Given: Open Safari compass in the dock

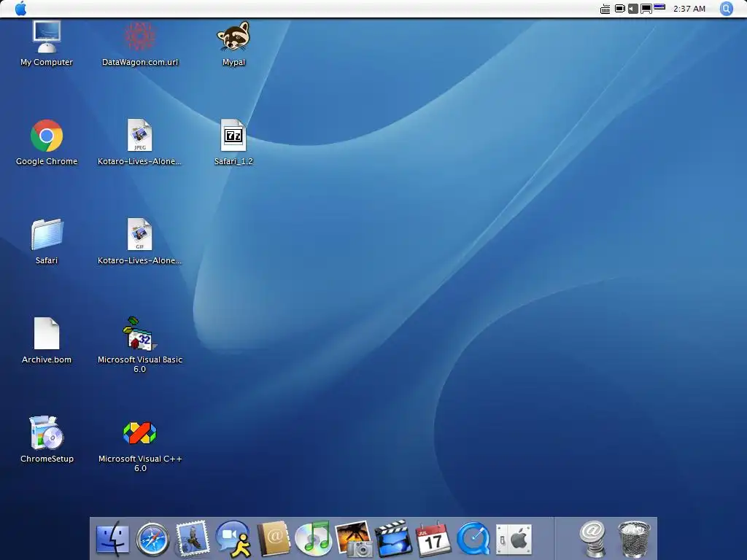Looking at the screenshot, I should point(152,540).
